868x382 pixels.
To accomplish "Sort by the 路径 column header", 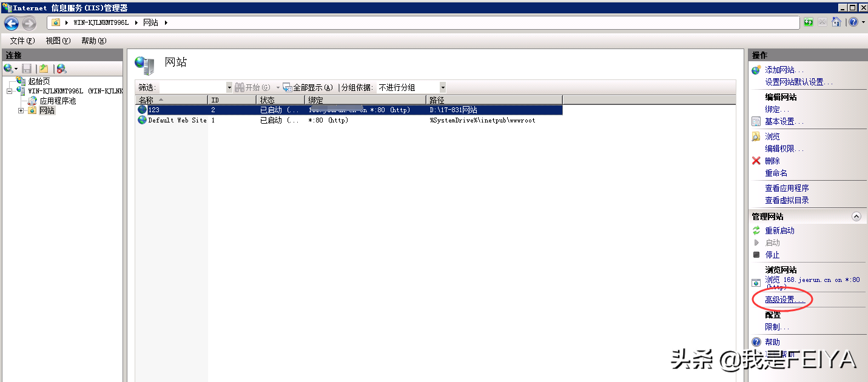I will (x=494, y=99).
